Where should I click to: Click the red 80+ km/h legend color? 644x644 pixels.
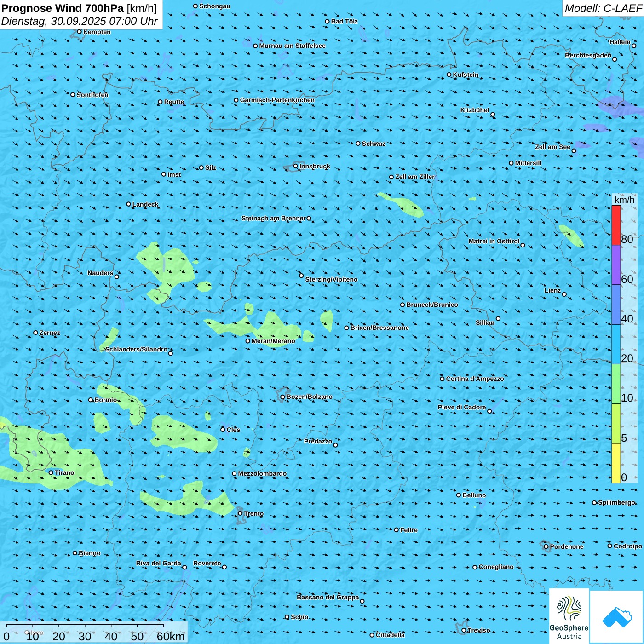tap(616, 225)
